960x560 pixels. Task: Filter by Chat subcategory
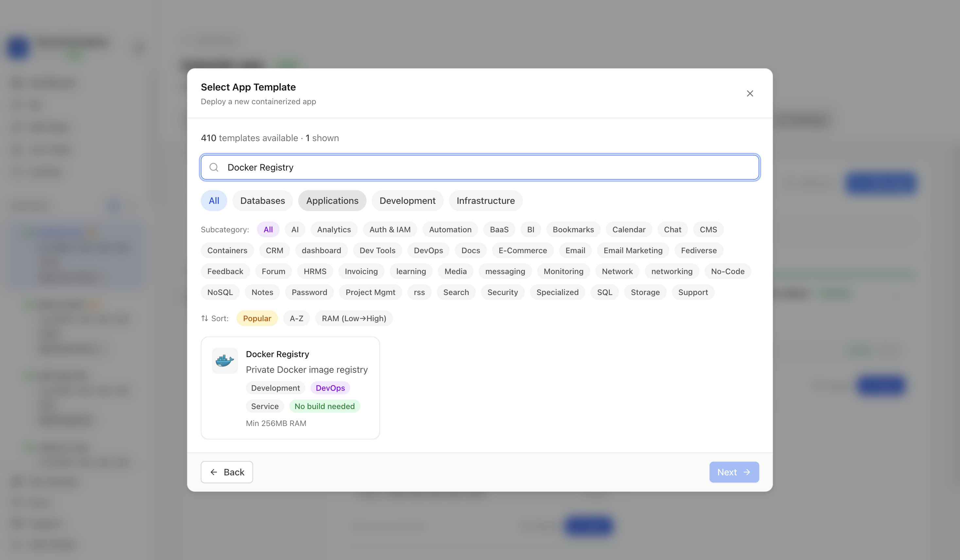(x=672, y=230)
